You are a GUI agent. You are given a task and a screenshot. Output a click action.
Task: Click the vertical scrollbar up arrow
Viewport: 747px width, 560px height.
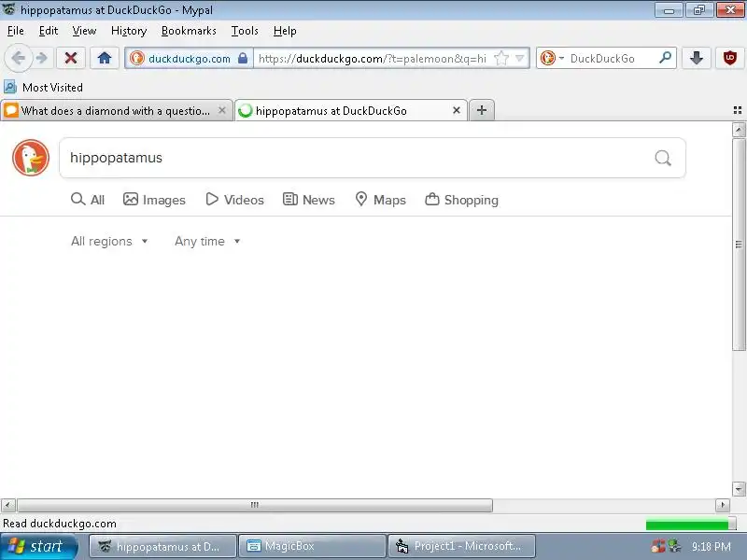[739, 129]
